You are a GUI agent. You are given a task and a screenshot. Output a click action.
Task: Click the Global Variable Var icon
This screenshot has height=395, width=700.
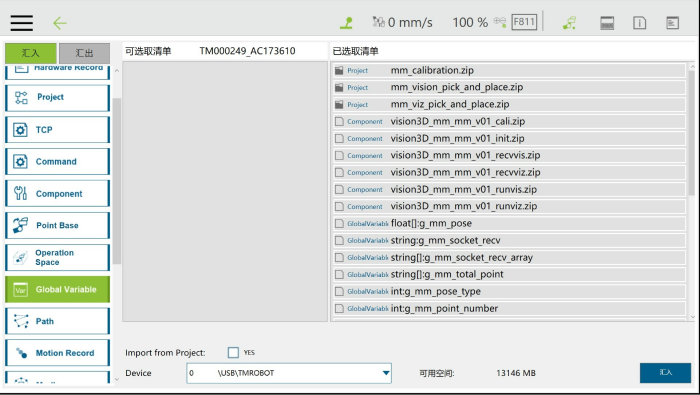(x=21, y=290)
